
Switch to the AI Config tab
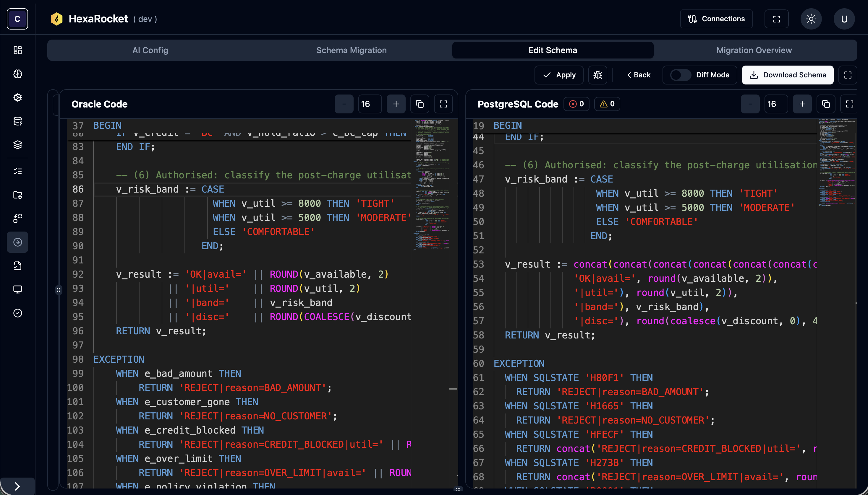[x=150, y=50]
